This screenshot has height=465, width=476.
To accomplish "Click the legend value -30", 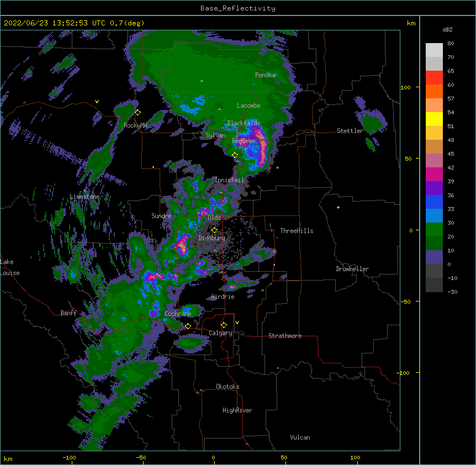I will pos(452,292).
